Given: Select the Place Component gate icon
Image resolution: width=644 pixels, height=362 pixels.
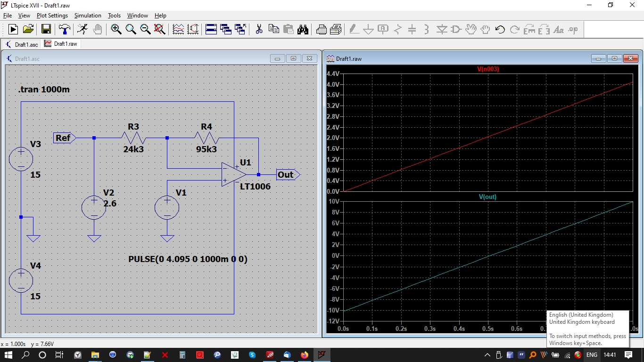Looking at the screenshot, I should click(456, 29).
